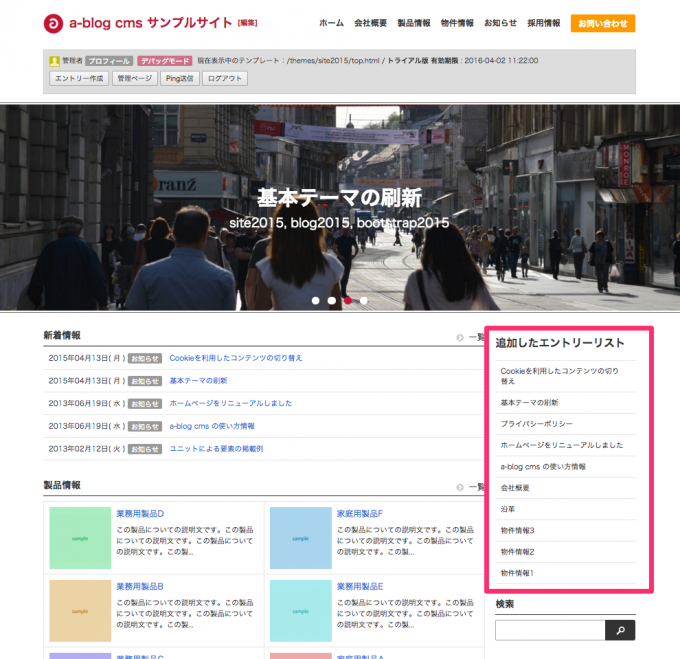
Task: Click the search magnifier button
Action: tap(620, 630)
